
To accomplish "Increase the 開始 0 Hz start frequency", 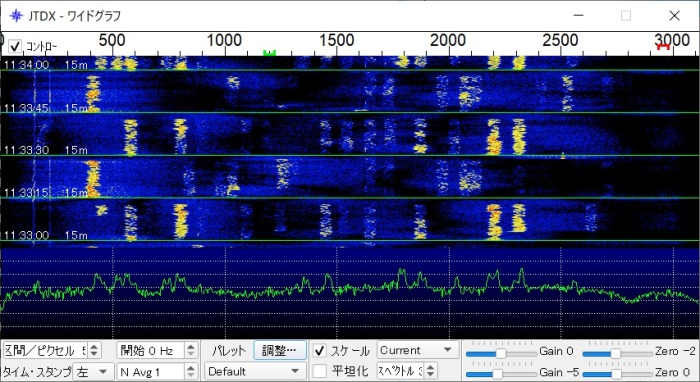I will (x=191, y=347).
